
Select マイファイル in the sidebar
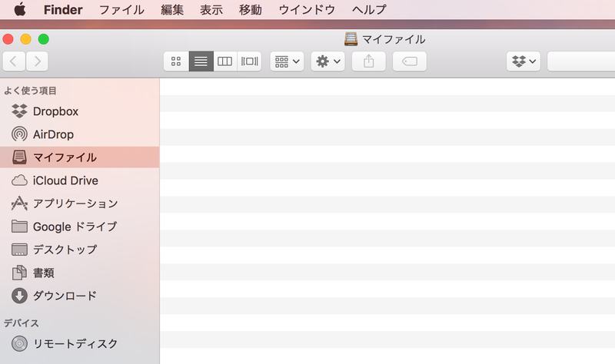80,157
